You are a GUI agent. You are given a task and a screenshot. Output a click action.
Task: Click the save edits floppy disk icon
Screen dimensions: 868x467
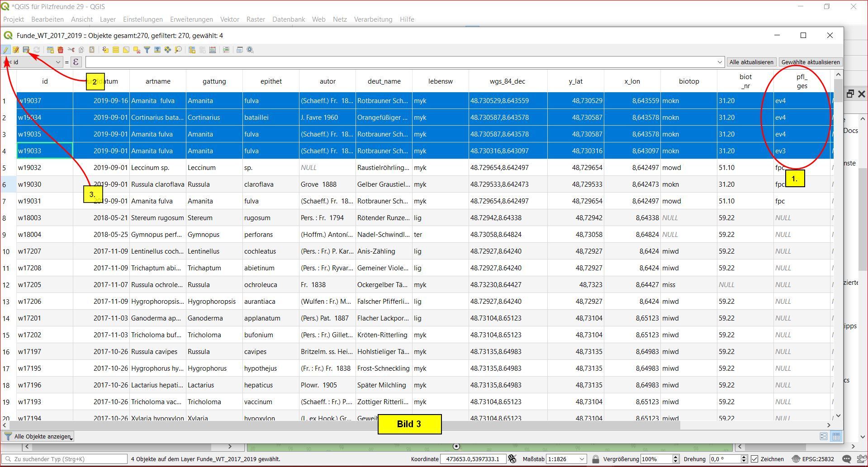tap(26, 50)
